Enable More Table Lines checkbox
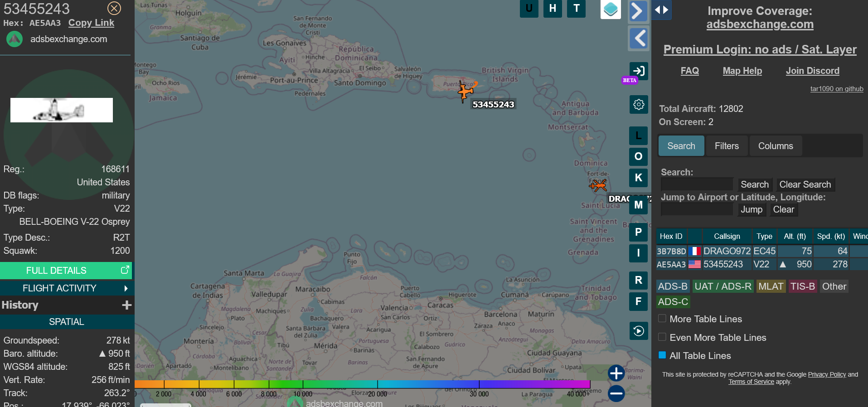Image resolution: width=868 pixels, height=407 pixels. point(662,319)
